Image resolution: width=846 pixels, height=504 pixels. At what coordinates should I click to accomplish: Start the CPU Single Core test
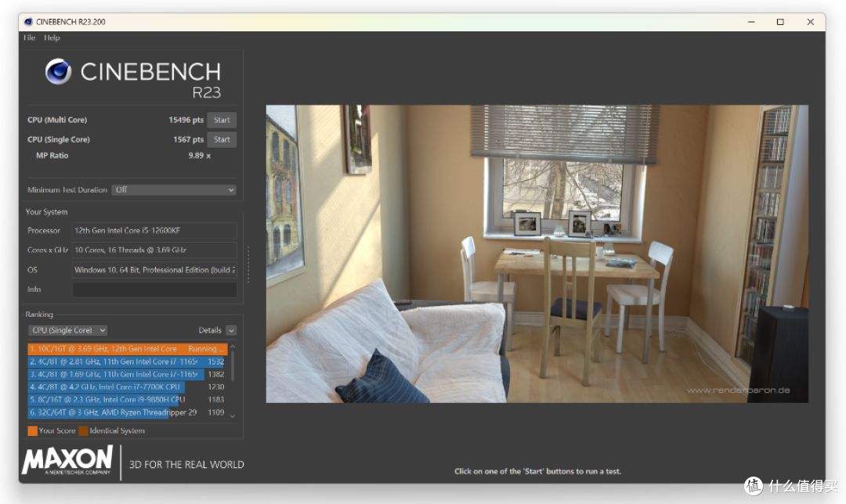222,139
